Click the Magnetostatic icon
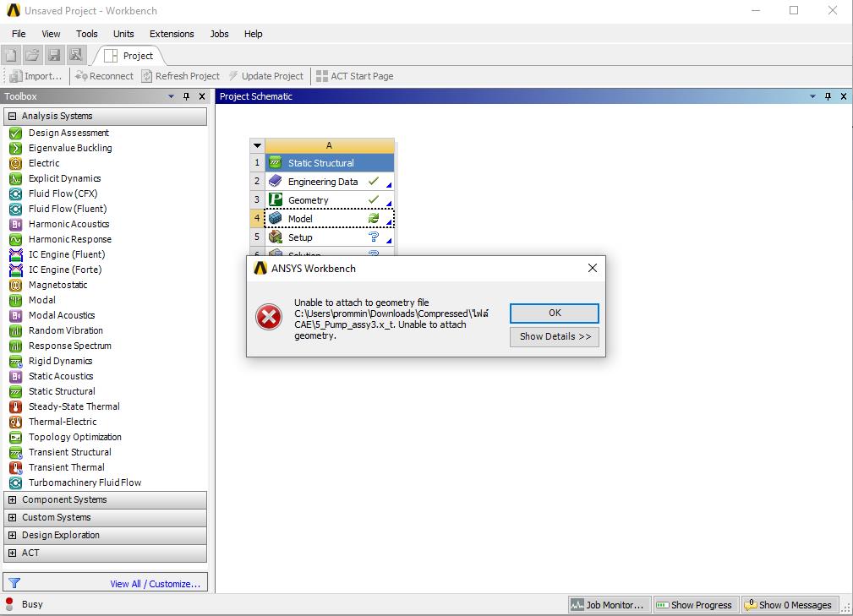The image size is (853, 616). tap(16, 285)
